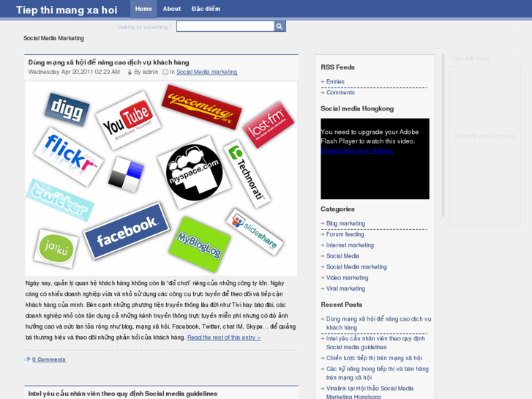Click the search magnifier button
Image resolution: width=532 pixels, height=399 pixels.
pyautogui.click(x=280, y=26)
